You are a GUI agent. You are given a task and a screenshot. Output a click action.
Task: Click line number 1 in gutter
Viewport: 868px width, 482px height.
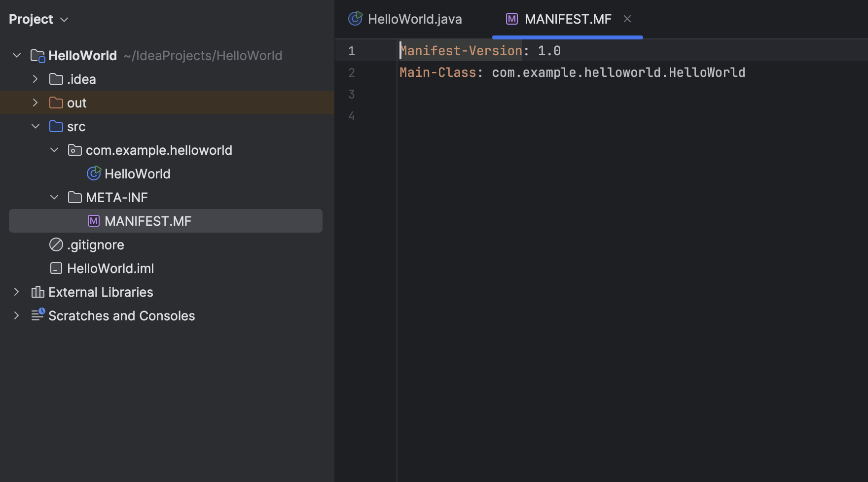352,51
